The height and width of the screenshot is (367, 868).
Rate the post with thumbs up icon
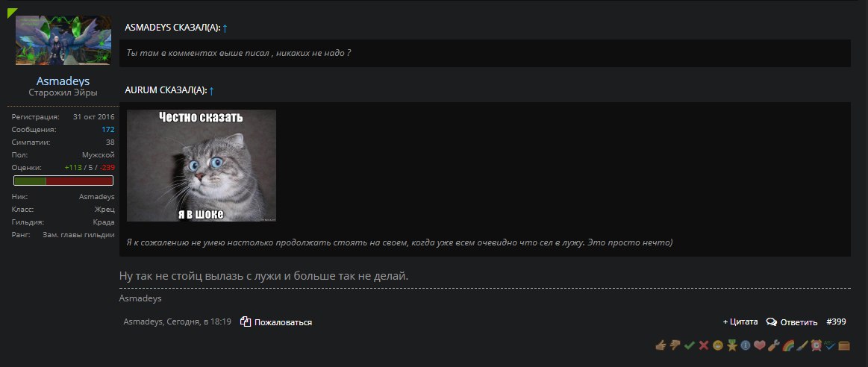coord(661,345)
